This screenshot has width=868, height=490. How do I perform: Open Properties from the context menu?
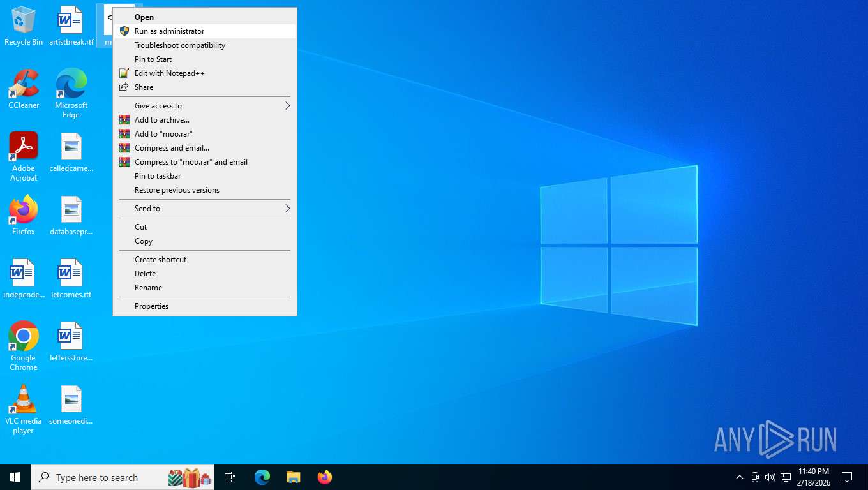(205, 306)
